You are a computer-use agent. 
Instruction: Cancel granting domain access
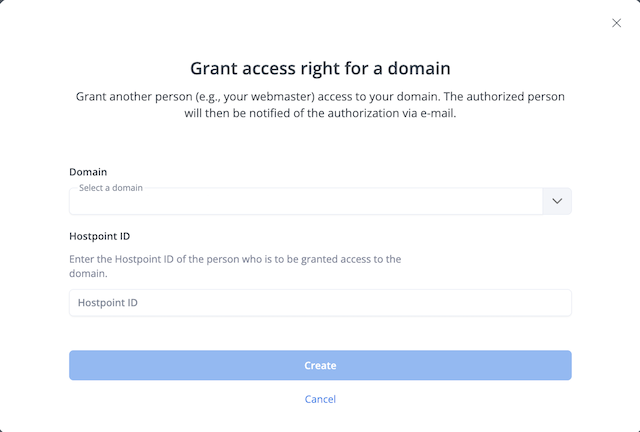[x=320, y=399]
